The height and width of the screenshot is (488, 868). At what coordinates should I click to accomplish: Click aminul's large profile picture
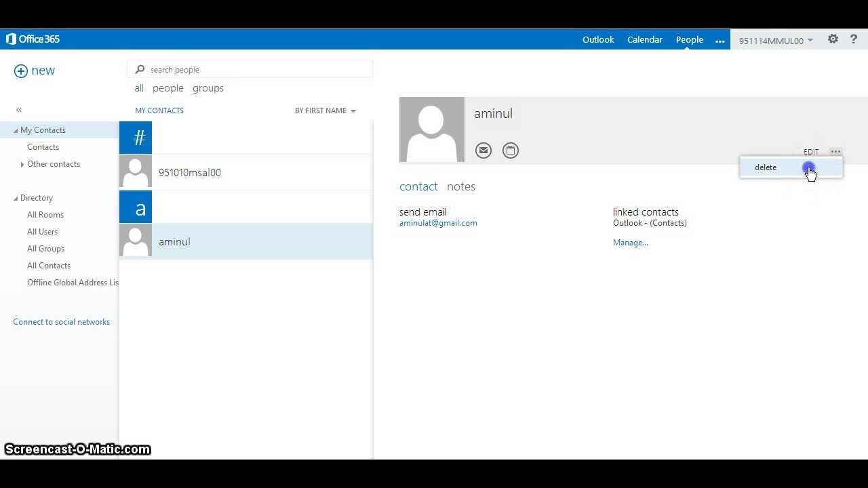coord(432,129)
